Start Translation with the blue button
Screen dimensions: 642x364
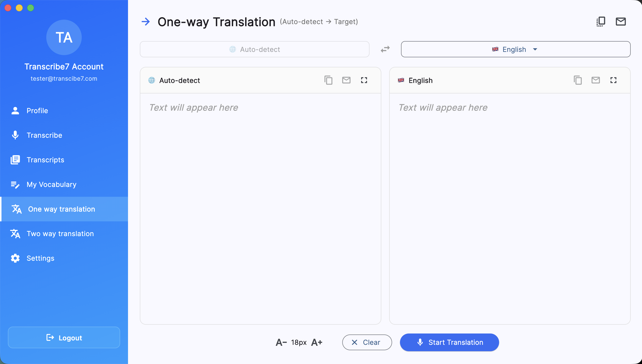tap(449, 342)
